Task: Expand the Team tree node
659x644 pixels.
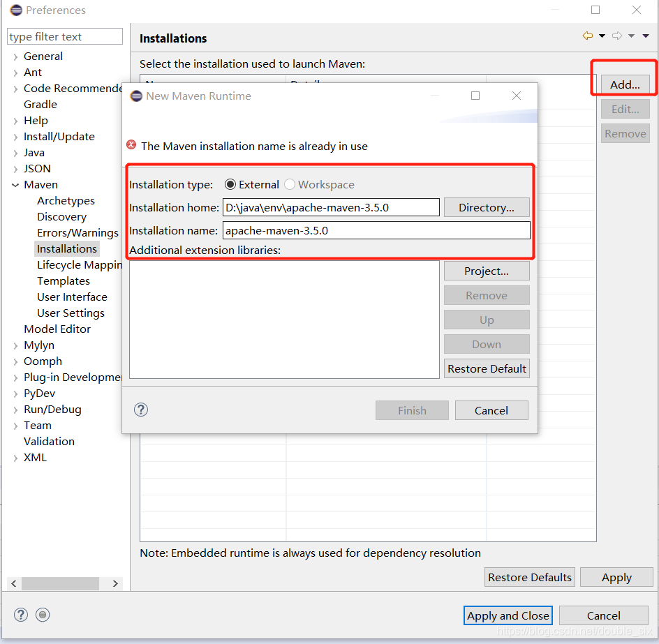Action: click(15, 426)
